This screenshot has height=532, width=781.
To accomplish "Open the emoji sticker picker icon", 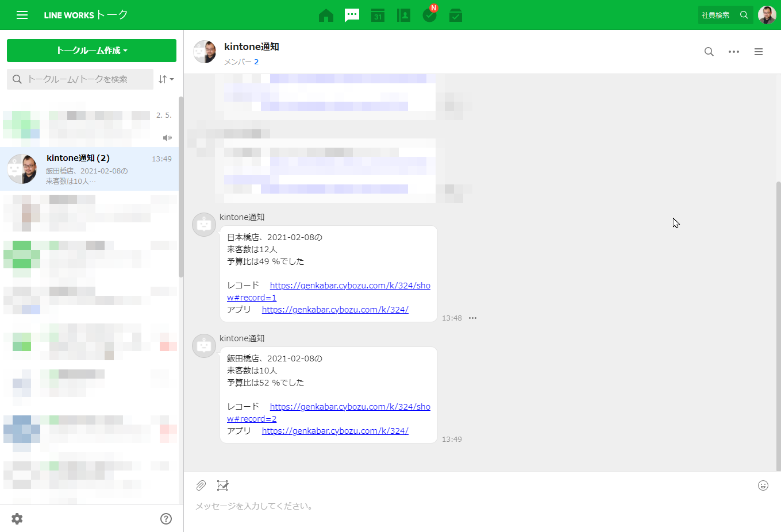I will 763,485.
